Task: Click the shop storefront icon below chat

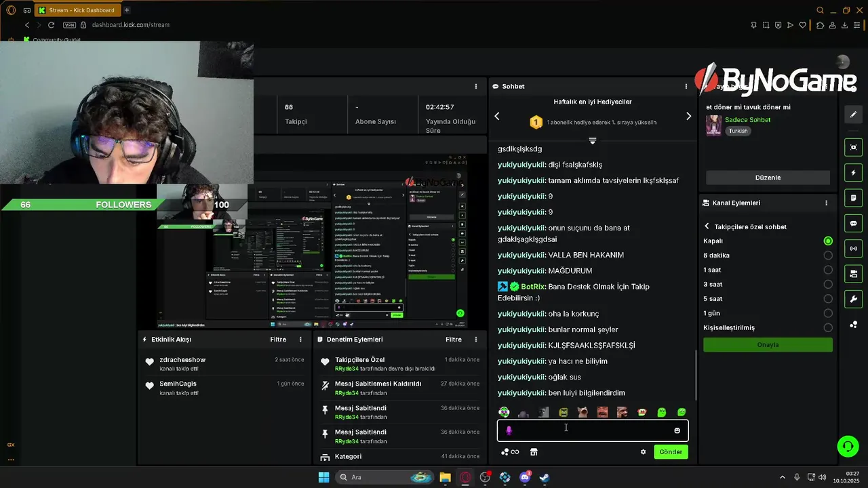Action: 534,452
